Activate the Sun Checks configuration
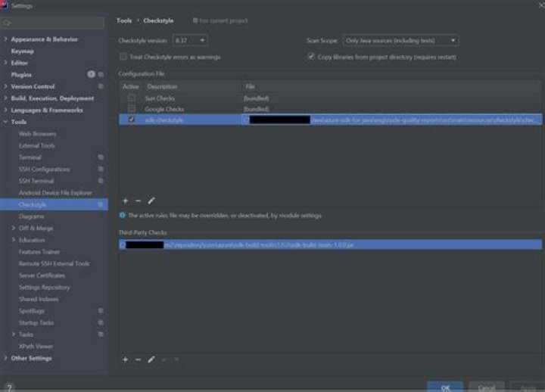Viewport: 545px width, 392px height. point(132,98)
